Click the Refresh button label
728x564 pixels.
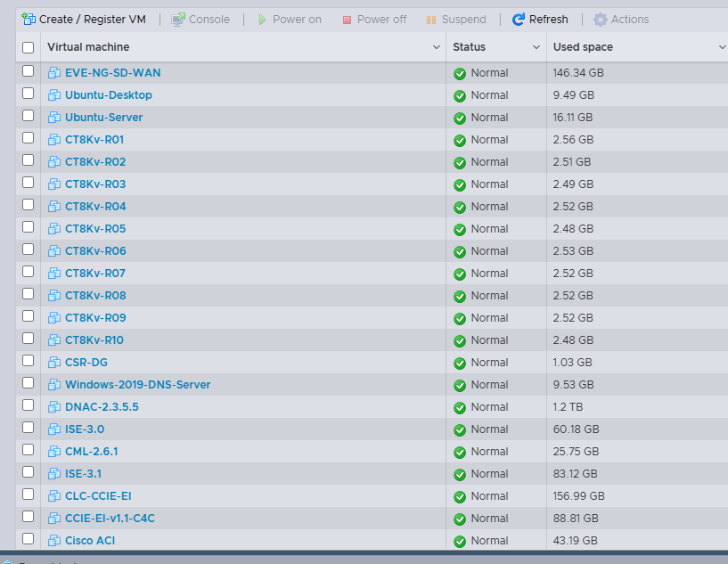coord(548,20)
